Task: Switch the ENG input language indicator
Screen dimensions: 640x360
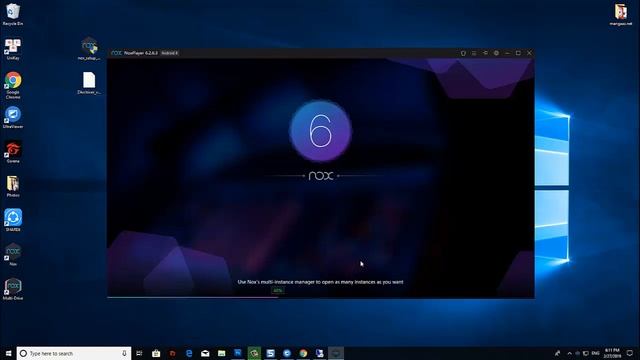Action: [596, 353]
